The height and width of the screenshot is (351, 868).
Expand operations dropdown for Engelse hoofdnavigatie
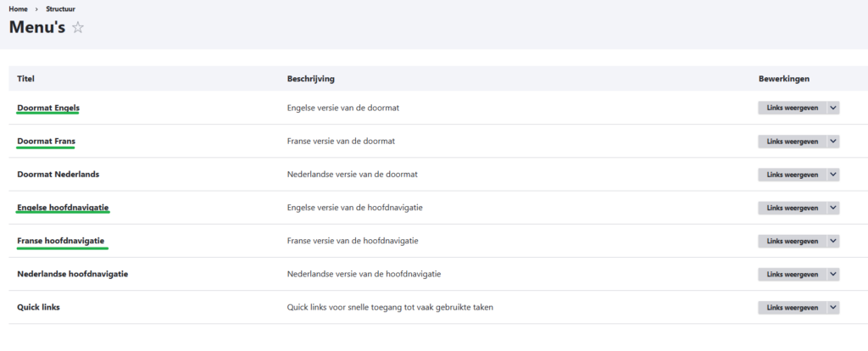833,208
